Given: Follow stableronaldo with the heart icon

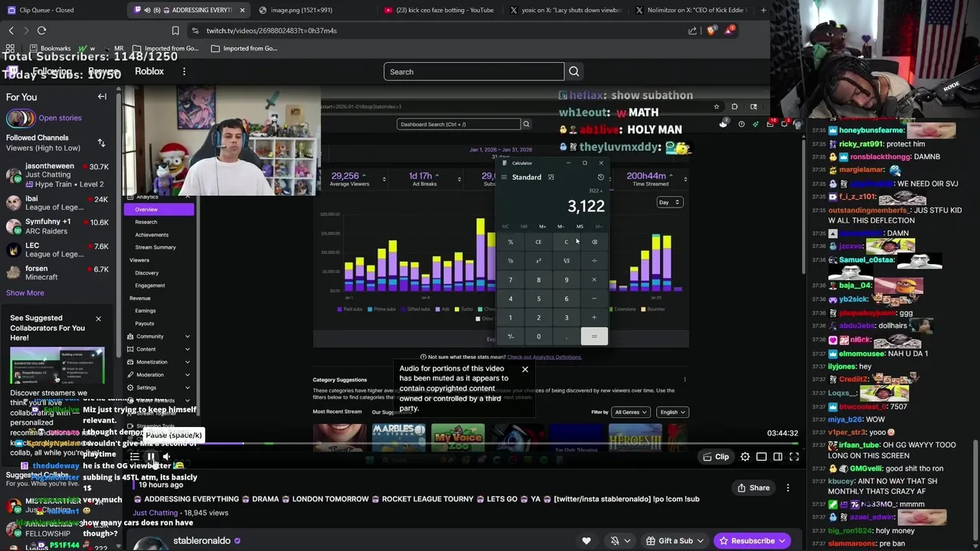Looking at the screenshot, I should pyautogui.click(x=586, y=541).
